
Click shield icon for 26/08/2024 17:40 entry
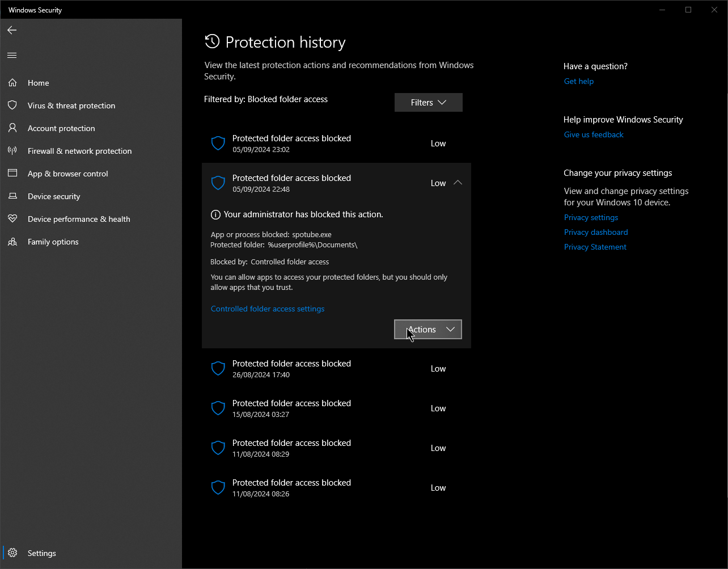[x=218, y=369]
